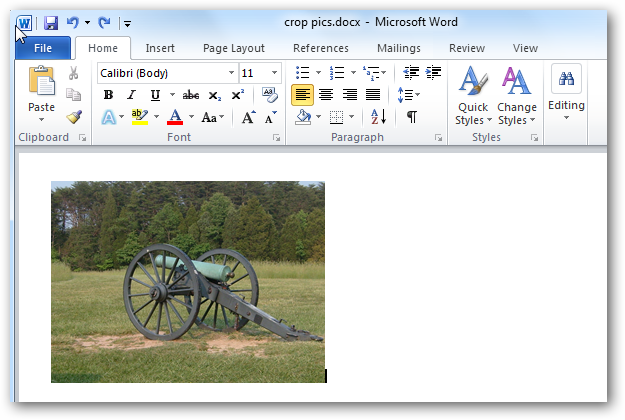Screen dimensions: 625x420
Task: Expand the font size dropdown arrow
Action: (274, 73)
